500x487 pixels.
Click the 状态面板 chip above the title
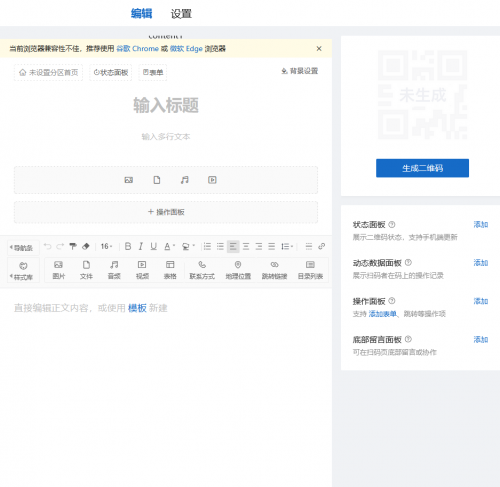[x=111, y=72]
